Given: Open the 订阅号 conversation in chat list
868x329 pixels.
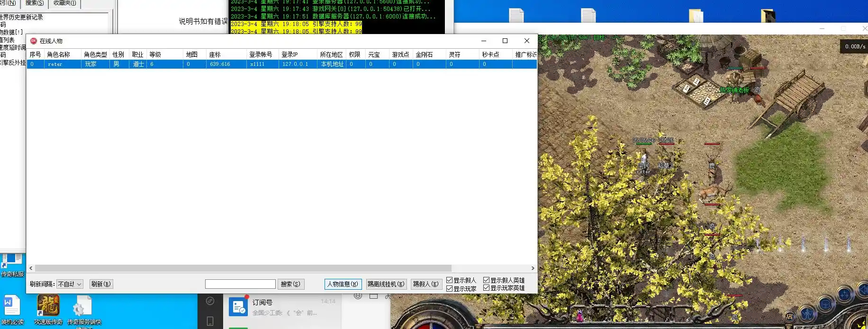Looking at the screenshot, I should click(283, 307).
